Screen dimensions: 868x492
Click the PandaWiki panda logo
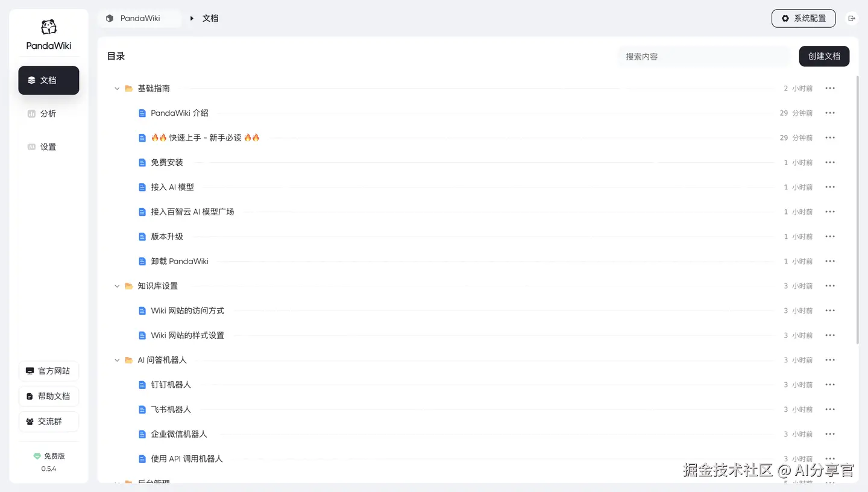[49, 27]
